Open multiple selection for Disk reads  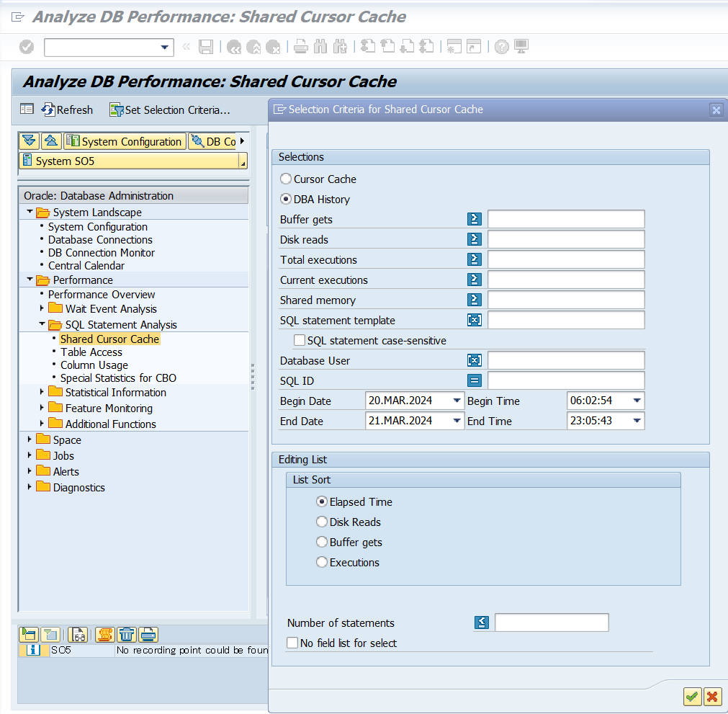pyautogui.click(x=474, y=238)
